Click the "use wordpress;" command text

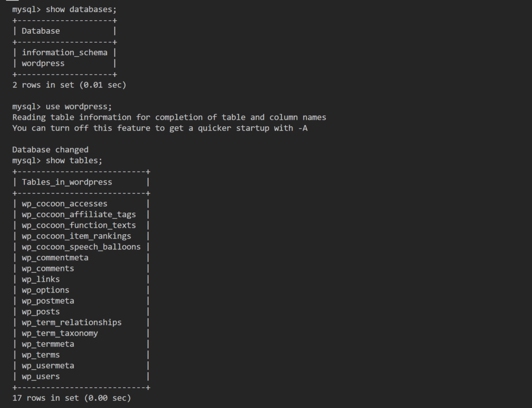tap(78, 107)
